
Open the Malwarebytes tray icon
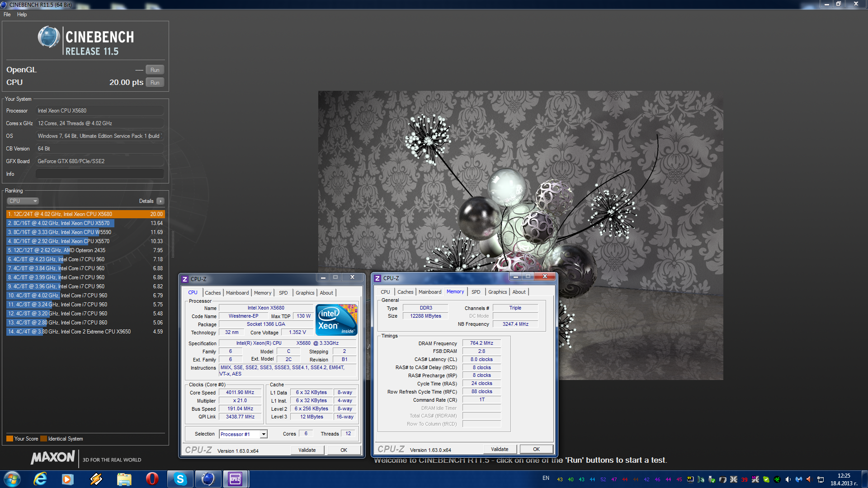(799, 479)
